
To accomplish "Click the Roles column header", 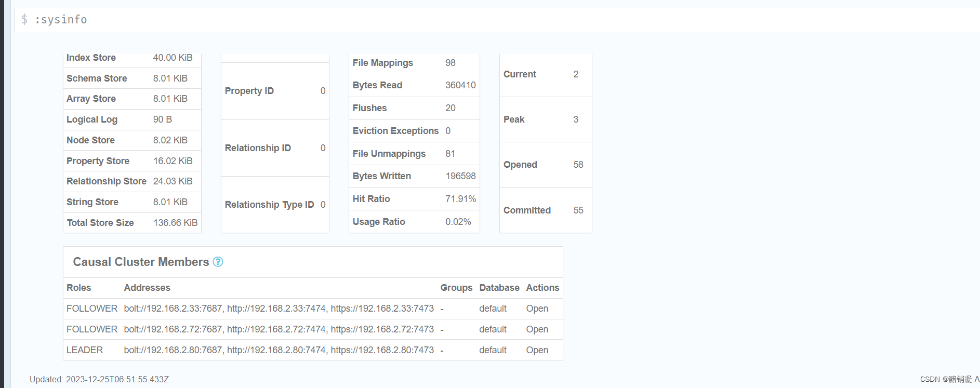I will [x=78, y=288].
